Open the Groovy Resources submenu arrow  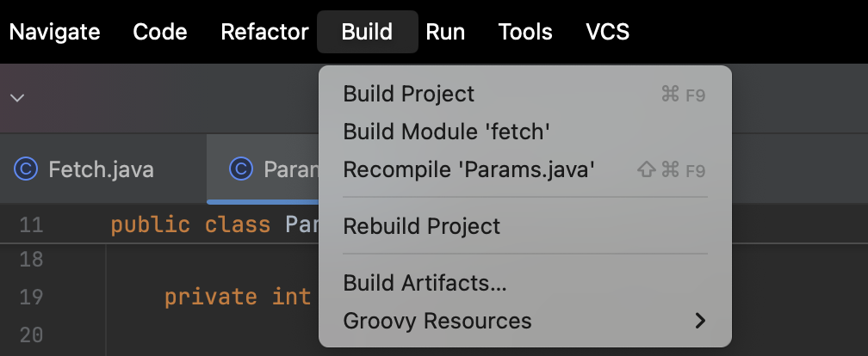(699, 322)
